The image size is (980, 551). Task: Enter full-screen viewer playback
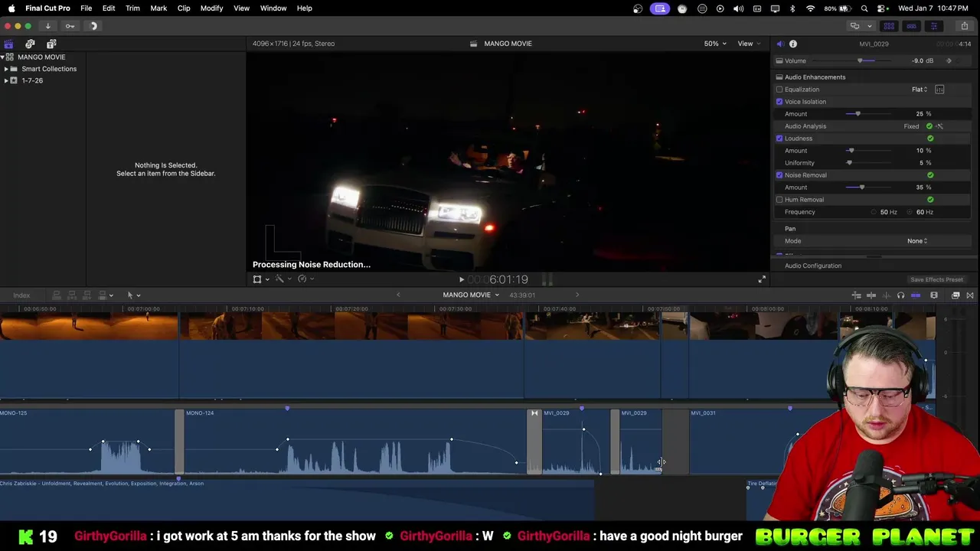click(762, 280)
